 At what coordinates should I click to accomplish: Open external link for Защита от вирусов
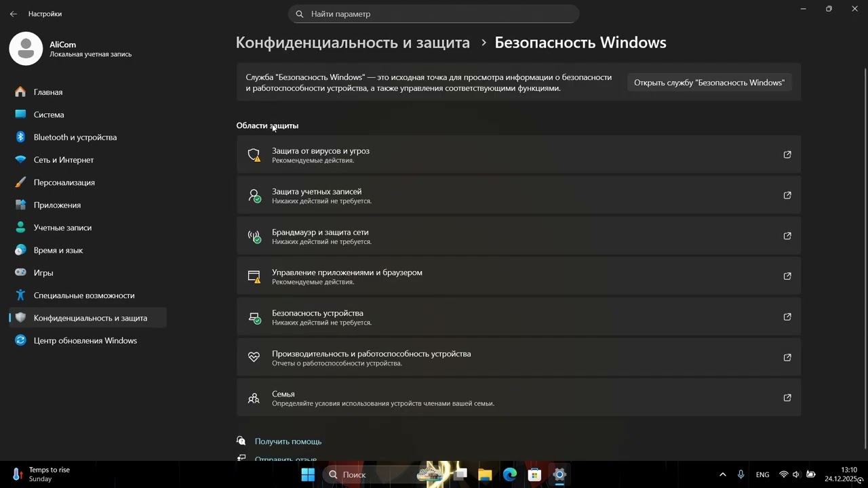click(x=787, y=155)
